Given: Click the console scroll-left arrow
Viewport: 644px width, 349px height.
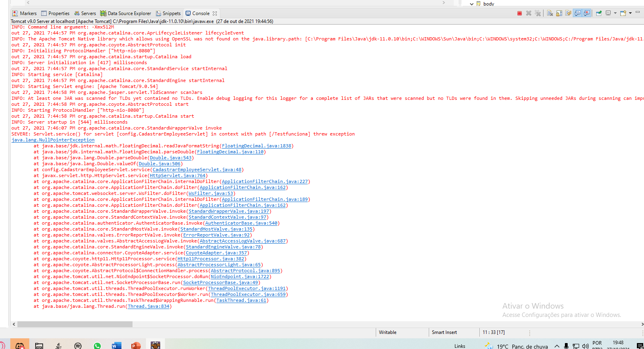Looking at the screenshot, I should pyautogui.click(x=14, y=324).
